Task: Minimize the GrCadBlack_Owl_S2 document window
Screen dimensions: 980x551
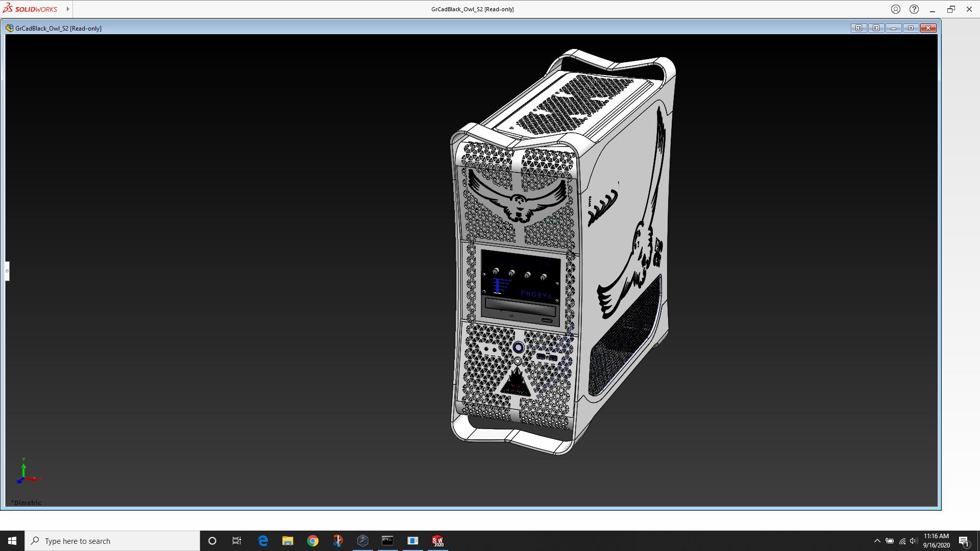Action: (x=893, y=28)
